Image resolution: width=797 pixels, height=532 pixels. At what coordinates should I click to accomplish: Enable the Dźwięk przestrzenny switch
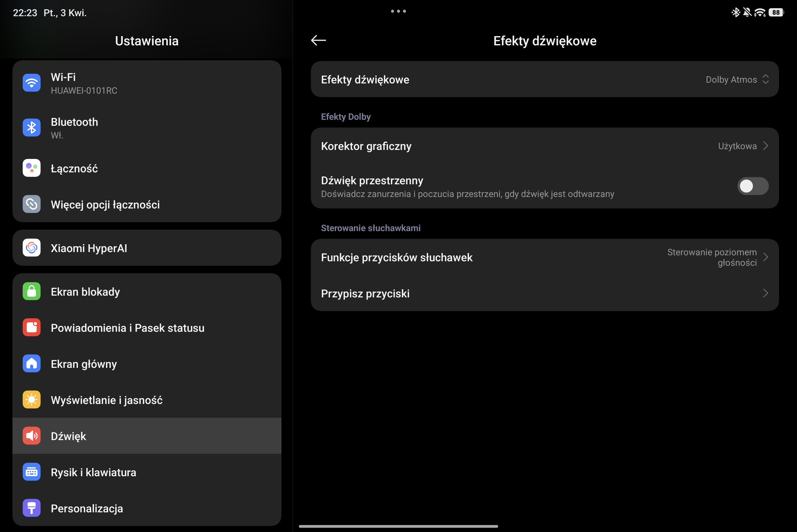pos(752,186)
